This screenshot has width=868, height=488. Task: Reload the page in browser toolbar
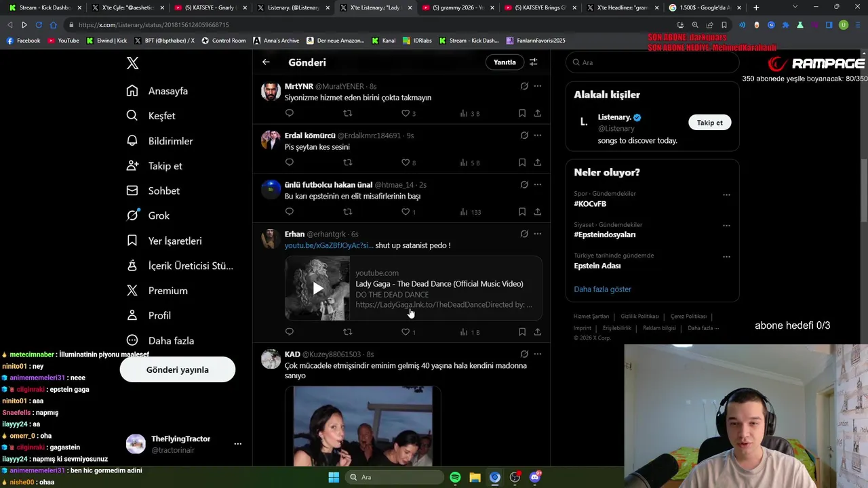click(x=39, y=25)
